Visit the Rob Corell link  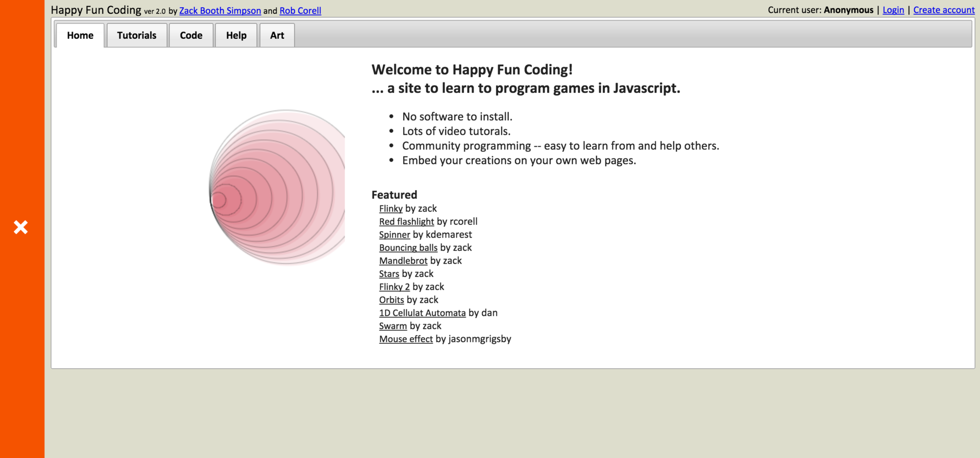pos(300,11)
